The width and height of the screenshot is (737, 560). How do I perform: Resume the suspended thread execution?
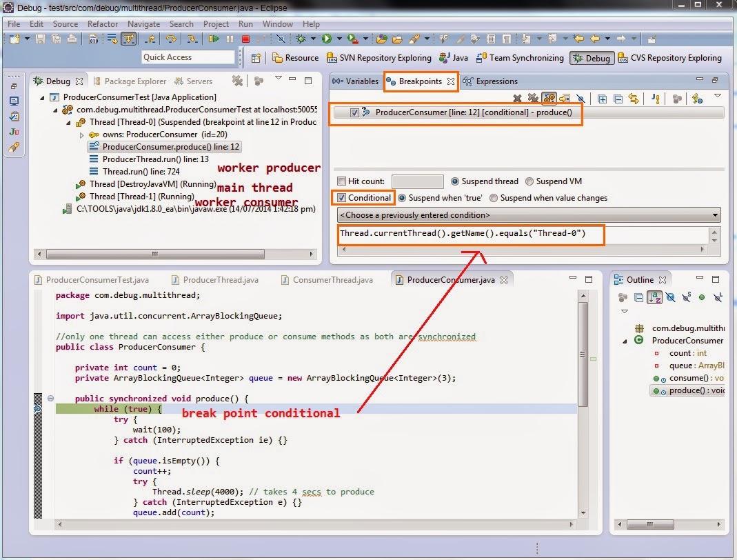click(x=214, y=39)
